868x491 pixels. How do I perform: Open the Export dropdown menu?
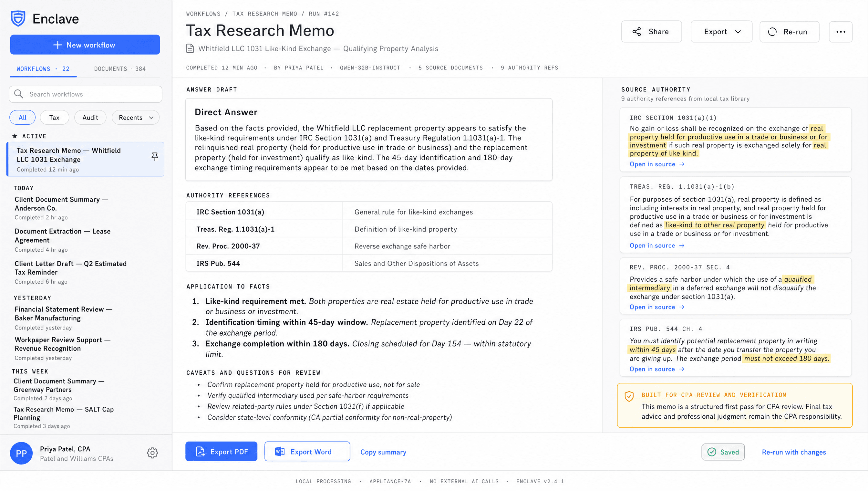(721, 32)
